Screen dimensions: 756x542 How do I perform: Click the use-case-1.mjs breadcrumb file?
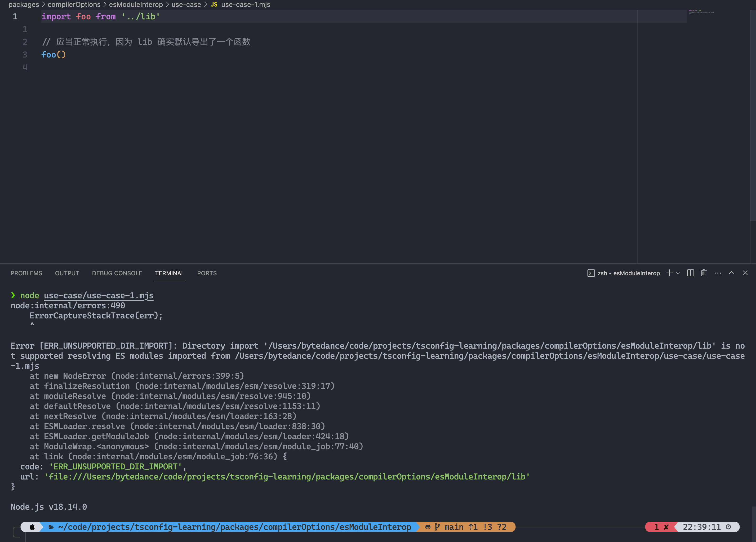[x=246, y=4]
